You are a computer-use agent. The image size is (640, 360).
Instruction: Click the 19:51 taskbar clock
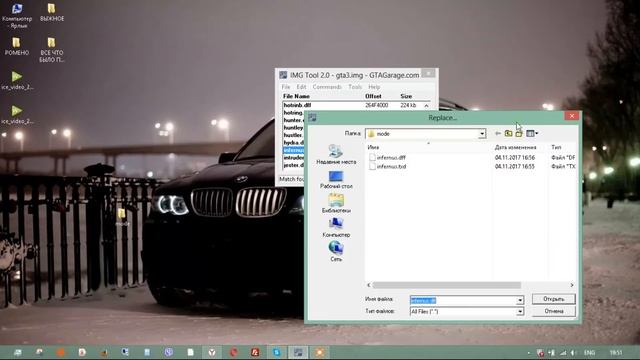pyautogui.click(x=616, y=352)
